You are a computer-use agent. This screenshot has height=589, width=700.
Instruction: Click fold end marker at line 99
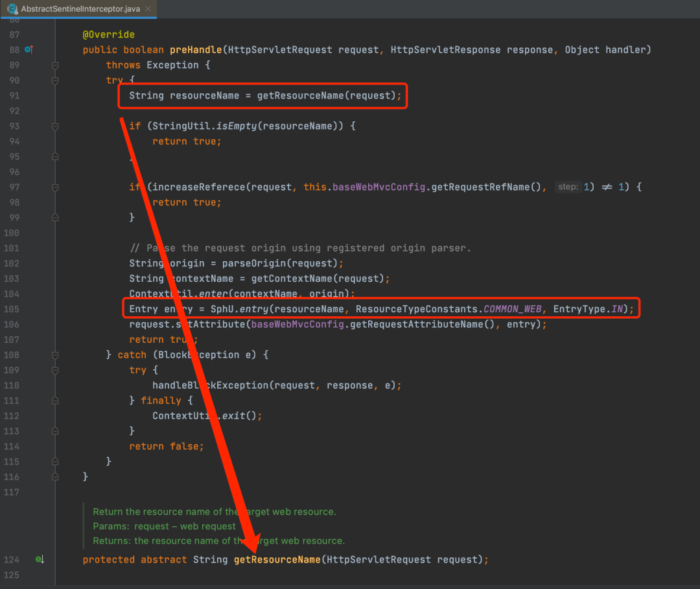55,217
